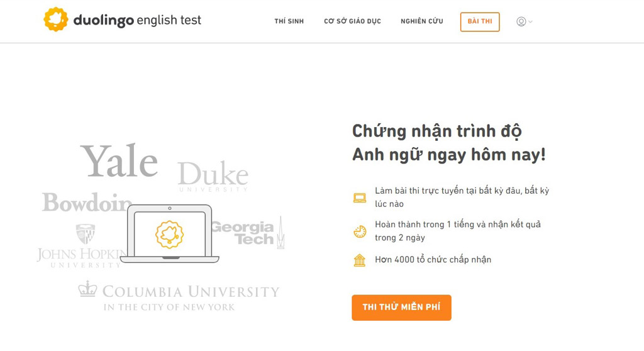This screenshot has width=644, height=351.
Task: Click the BÀI THI button
Action: (x=480, y=22)
